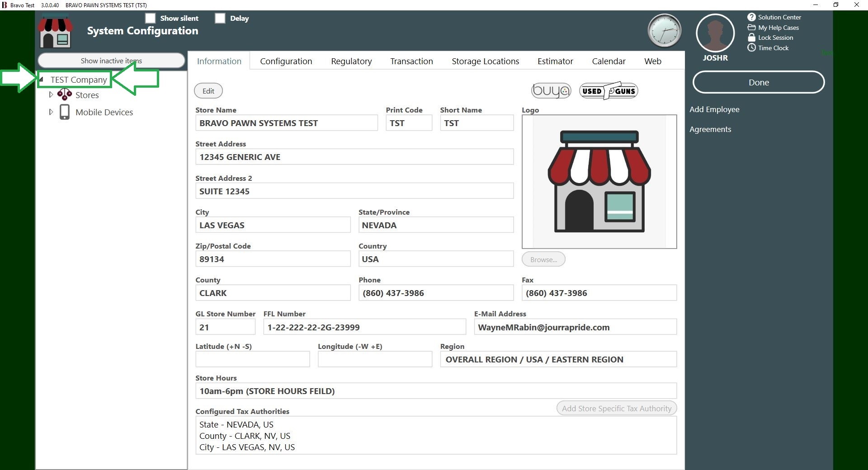Viewport: 868px width, 470px height.
Task: Toggle the Delay checkbox
Action: [x=220, y=18]
